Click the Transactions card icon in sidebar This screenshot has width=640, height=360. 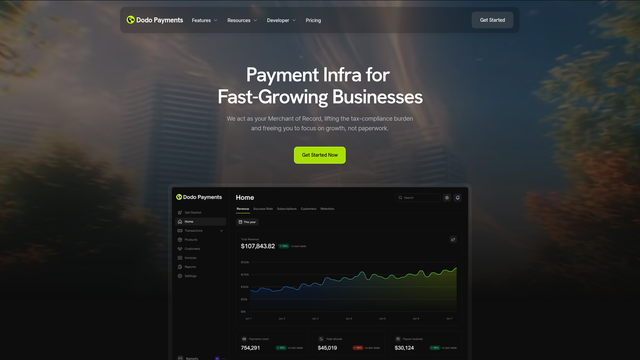tap(180, 231)
